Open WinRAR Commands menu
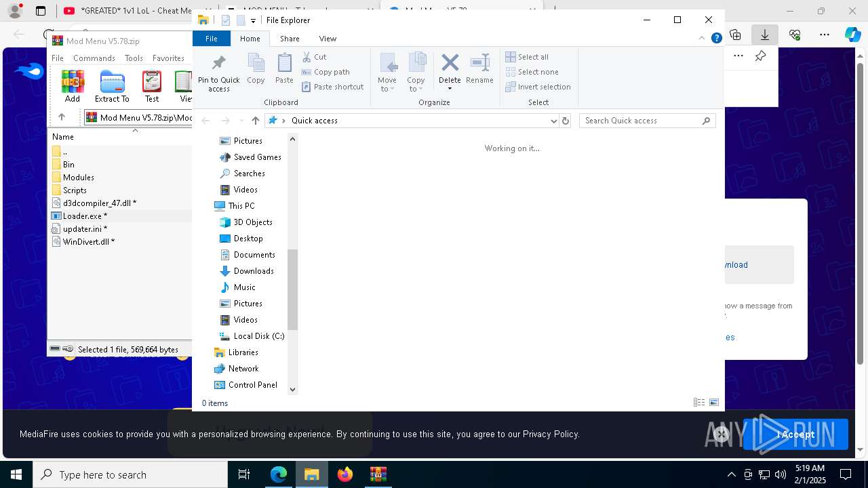This screenshot has height=488, width=868. (94, 58)
